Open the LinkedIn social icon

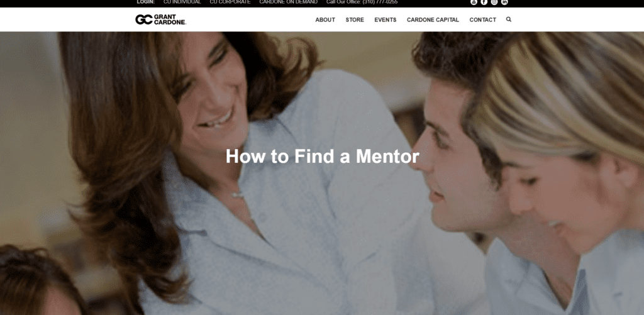(504, 2)
